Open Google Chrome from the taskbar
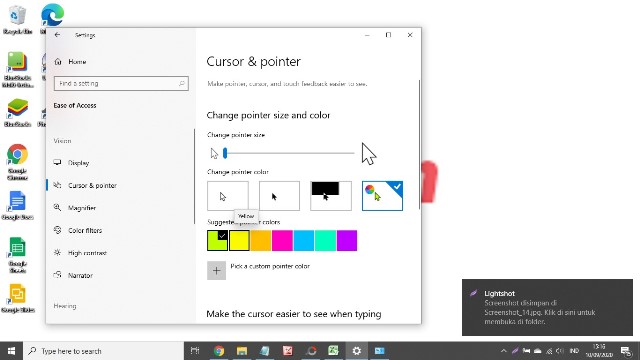Screen dimensions: 640x360 (219, 351)
